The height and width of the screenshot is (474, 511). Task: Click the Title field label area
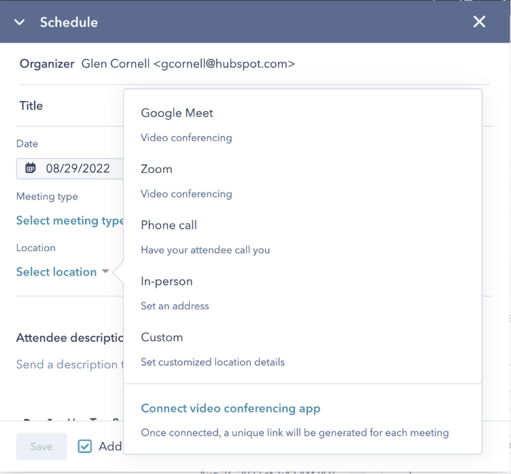click(31, 106)
